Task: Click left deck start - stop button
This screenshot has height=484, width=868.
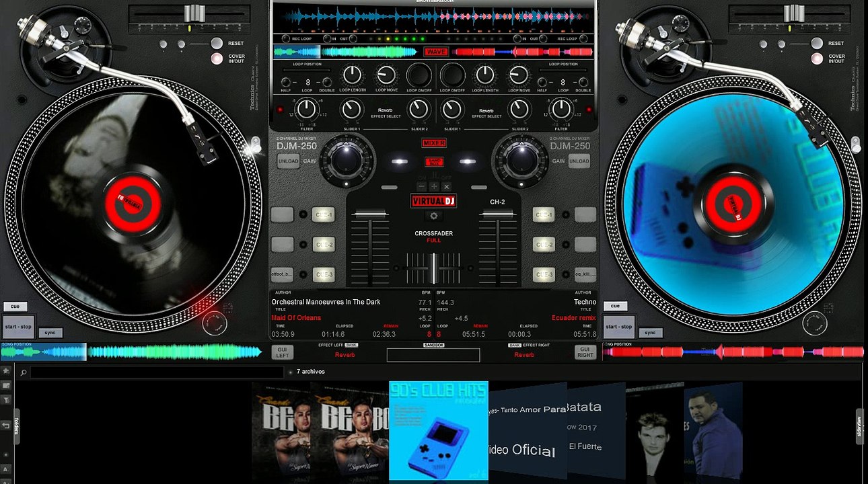Action: (17, 327)
